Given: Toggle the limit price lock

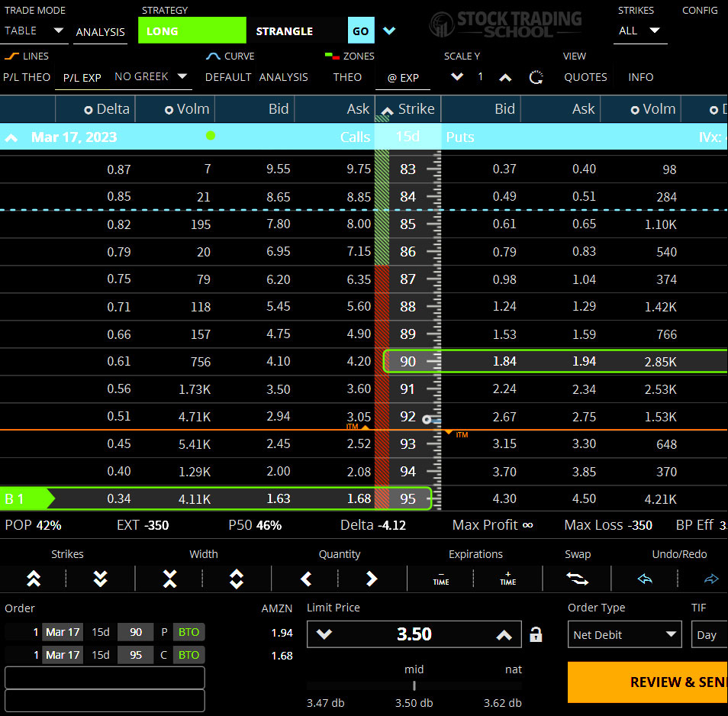Looking at the screenshot, I should click(x=536, y=634).
